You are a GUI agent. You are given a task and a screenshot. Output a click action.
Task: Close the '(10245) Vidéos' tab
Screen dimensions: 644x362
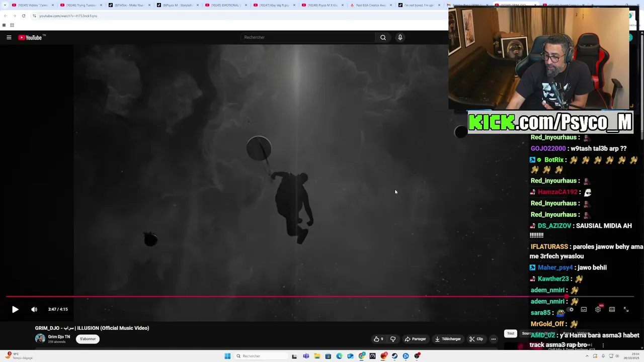(x=53, y=5)
